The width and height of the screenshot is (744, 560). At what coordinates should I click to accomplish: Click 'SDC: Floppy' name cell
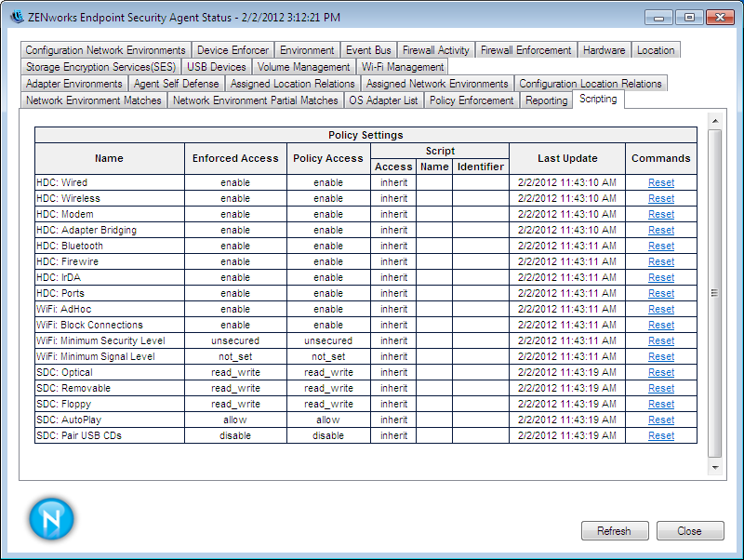click(x=110, y=404)
